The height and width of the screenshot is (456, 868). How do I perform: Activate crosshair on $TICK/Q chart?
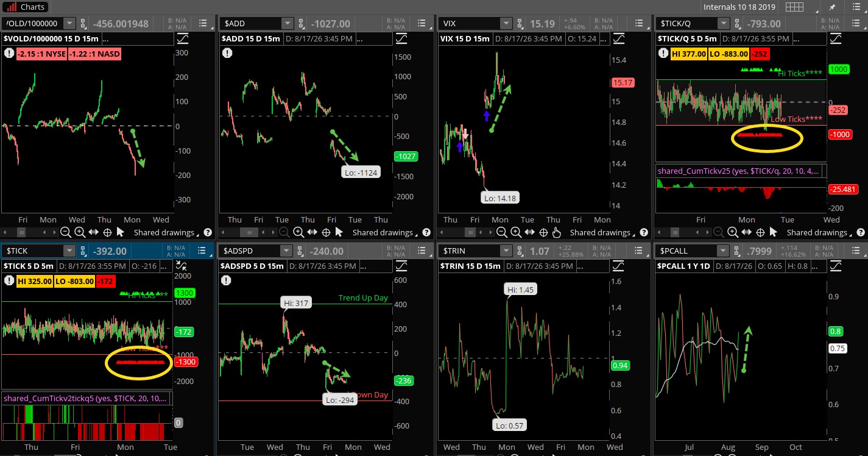[x=760, y=232]
